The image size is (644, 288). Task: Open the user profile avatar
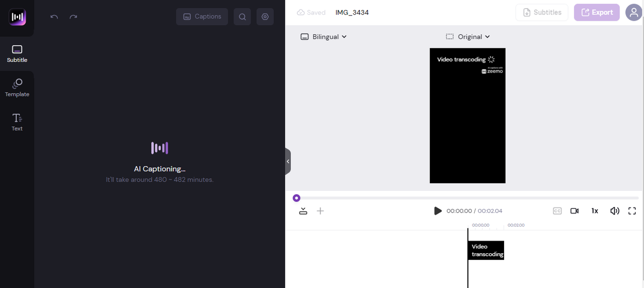[x=634, y=12]
